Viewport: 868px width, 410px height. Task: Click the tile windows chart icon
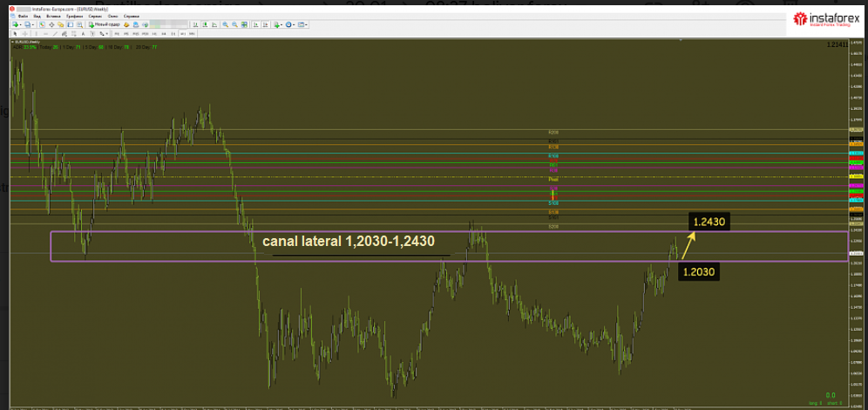pyautogui.click(x=243, y=24)
